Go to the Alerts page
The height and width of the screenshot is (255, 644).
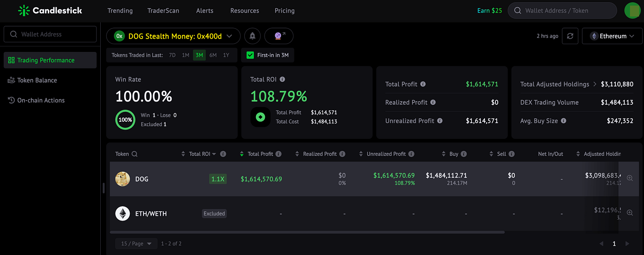coord(205,11)
